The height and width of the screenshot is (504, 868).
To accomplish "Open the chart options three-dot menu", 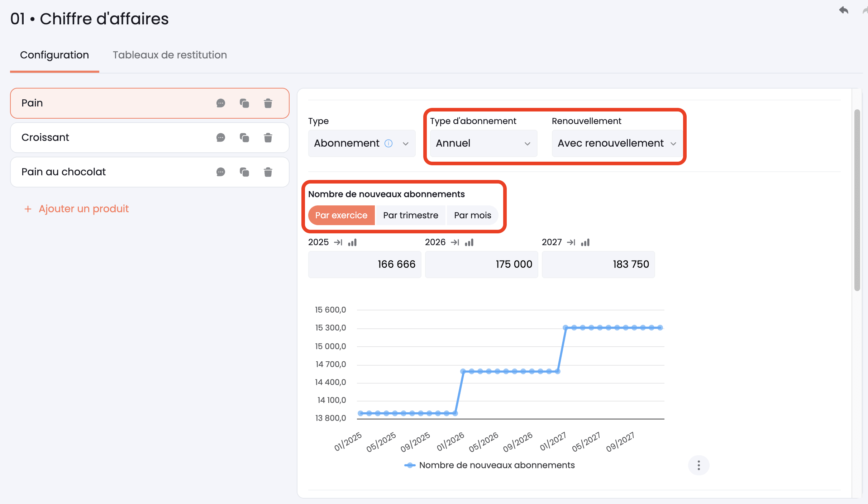I will point(698,465).
